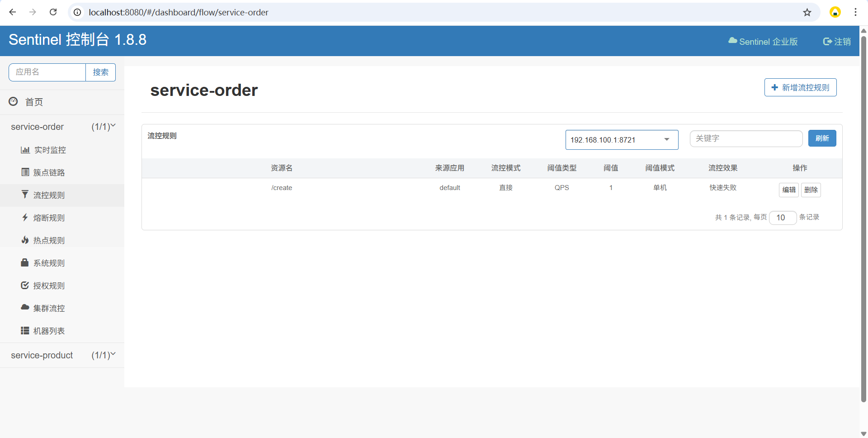The height and width of the screenshot is (438, 868).
Task: Open 实时监控 menu item
Action: (62, 150)
